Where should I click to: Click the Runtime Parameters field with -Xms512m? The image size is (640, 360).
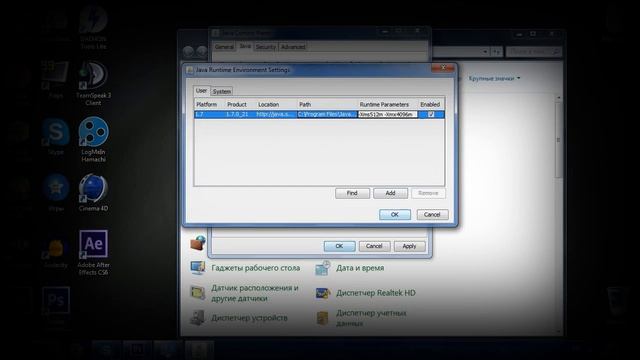coord(388,114)
